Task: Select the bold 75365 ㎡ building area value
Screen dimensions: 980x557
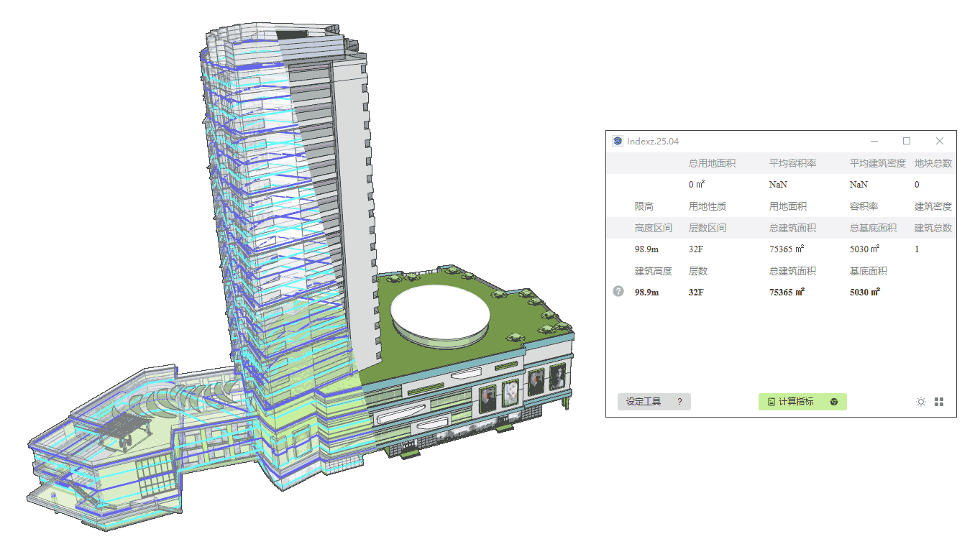Action: 787,293
